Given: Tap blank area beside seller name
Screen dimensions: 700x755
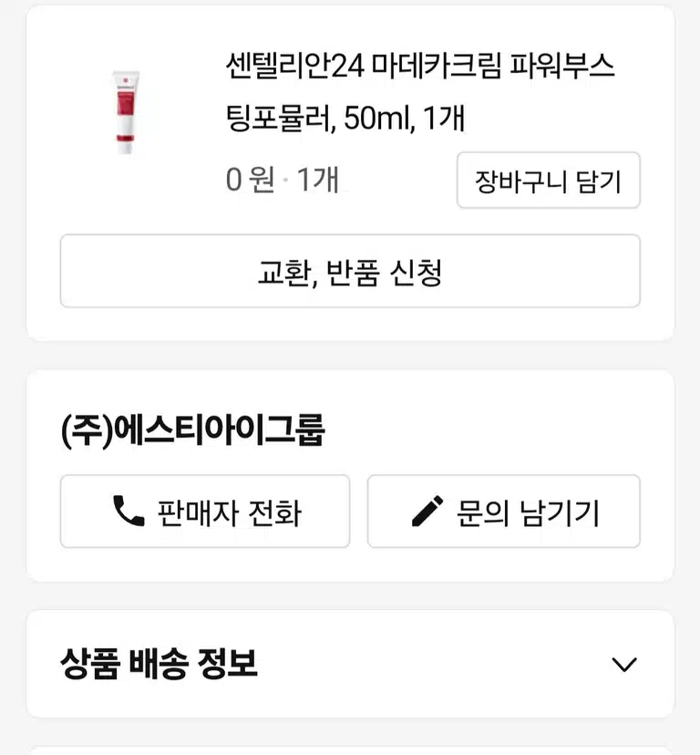Looking at the screenshot, I should [x=481, y=430].
